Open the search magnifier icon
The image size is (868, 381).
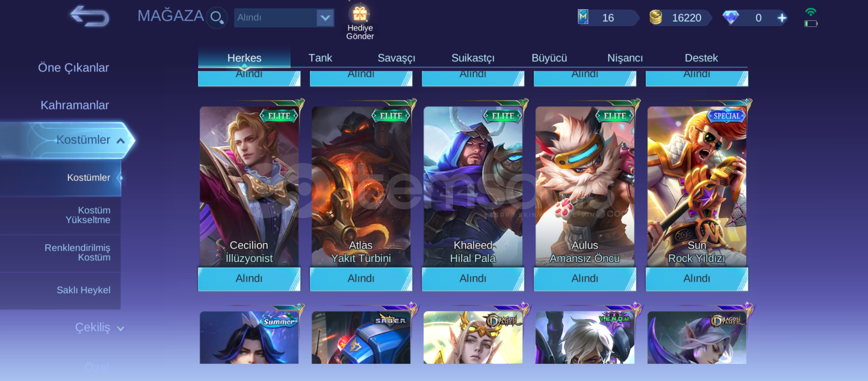point(217,17)
